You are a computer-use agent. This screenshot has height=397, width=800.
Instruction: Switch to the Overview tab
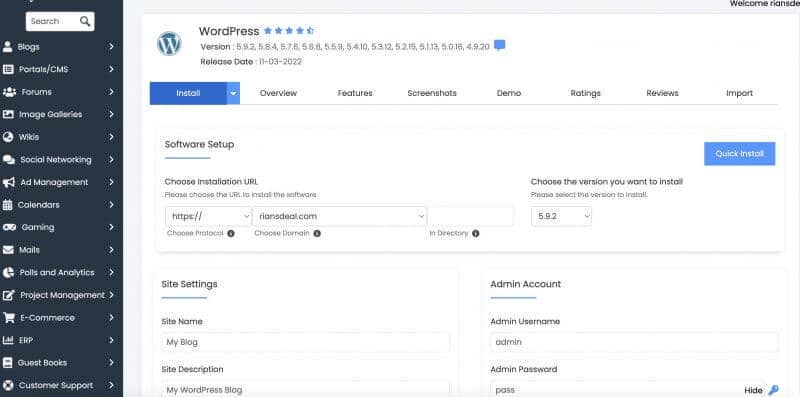[x=278, y=93]
